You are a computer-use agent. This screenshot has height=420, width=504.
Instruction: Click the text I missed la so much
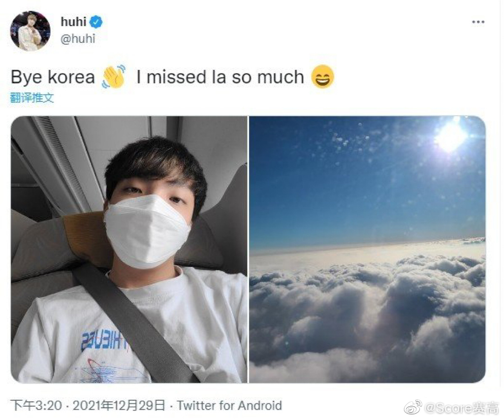coord(220,77)
